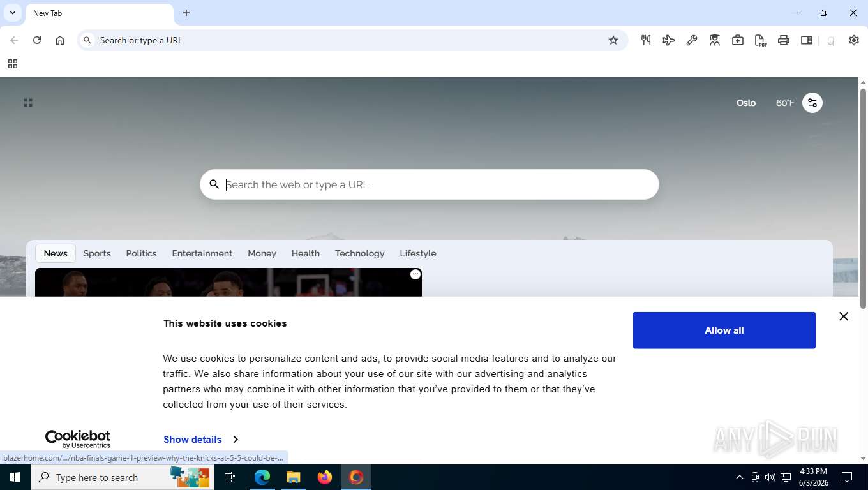This screenshot has width=868, height=490.
Task: Show hidden system tray icons
Action: pyautogui.click(x=740, y=477)
